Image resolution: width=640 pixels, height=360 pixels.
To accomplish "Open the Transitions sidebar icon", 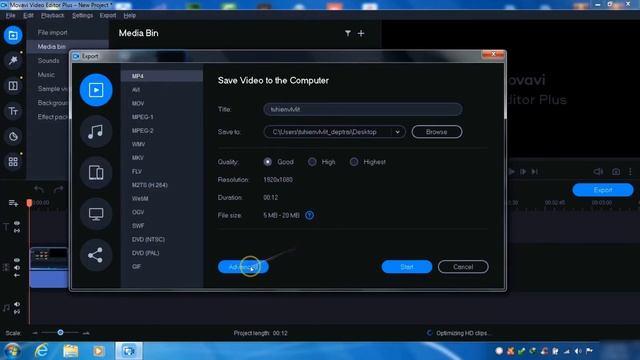I will pyautogui.click(x=13, y=86).
